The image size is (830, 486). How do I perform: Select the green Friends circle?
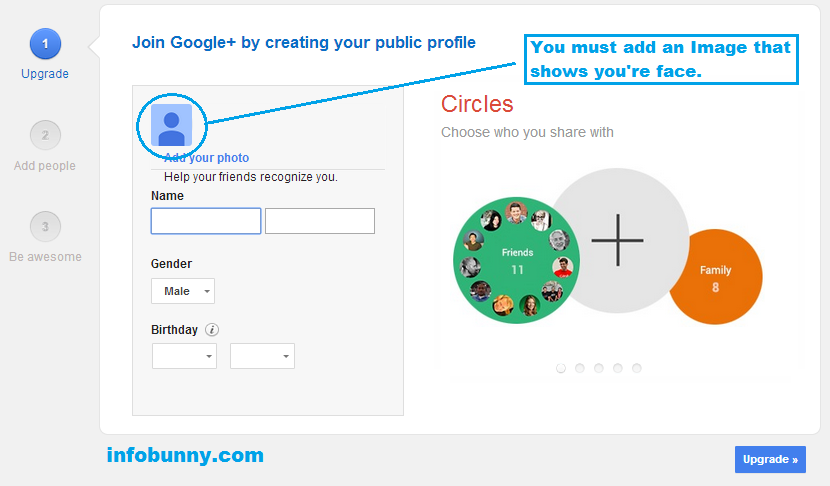pyautogui.click(x=517, y=260)
